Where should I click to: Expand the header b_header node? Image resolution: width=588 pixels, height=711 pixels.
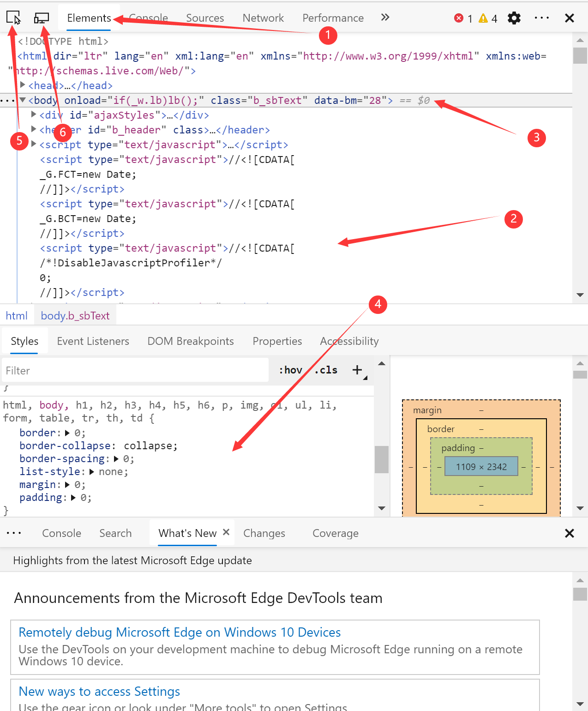(x=34, y=129)
